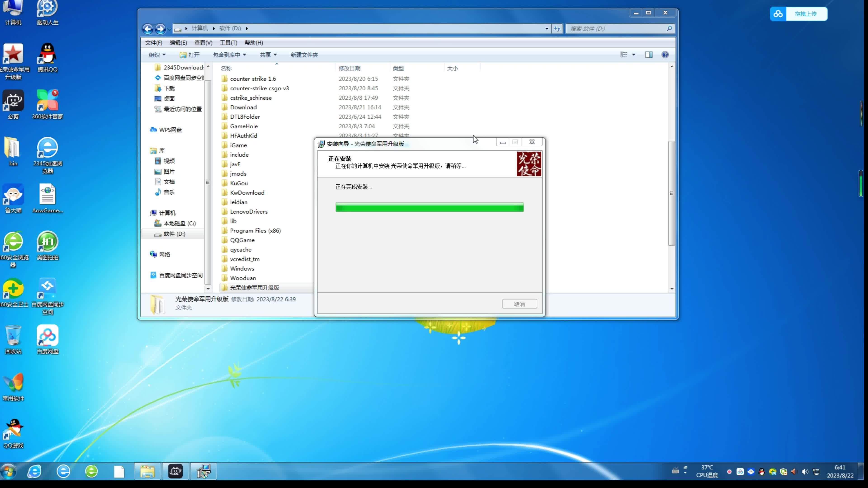Click the 新建文件夹 toolbar button
The width and height of the screenshot is (868, 488).
pos(304,54)
